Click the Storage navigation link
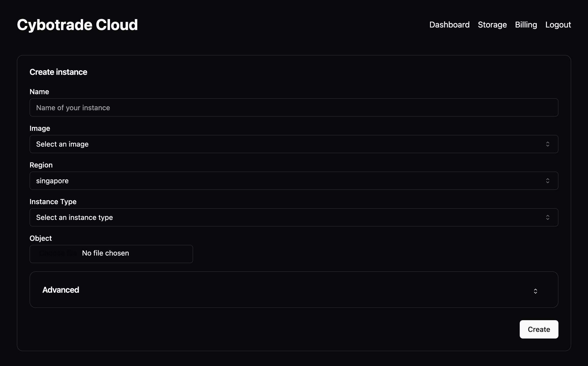The width and height of the screenshot is (588, 366). coord(492,24)
